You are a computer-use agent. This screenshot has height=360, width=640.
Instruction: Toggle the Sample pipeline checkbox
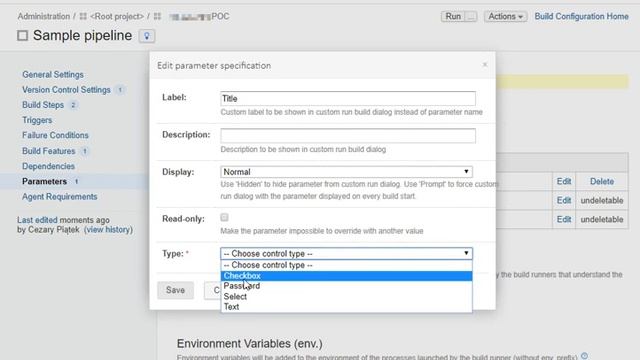coord(22,36)
